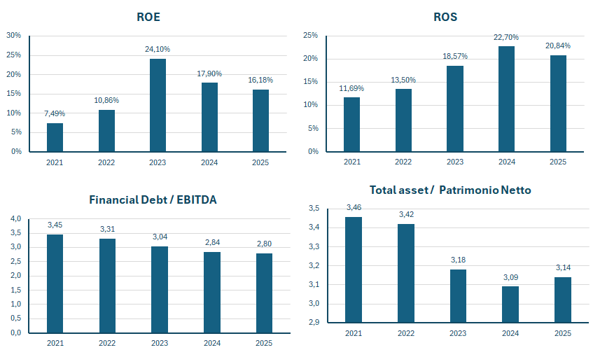The height and width of the screenshot is (364, 600).
Task: Select the ROE bar labeled 10,86%
Action: tap(106, 131)
